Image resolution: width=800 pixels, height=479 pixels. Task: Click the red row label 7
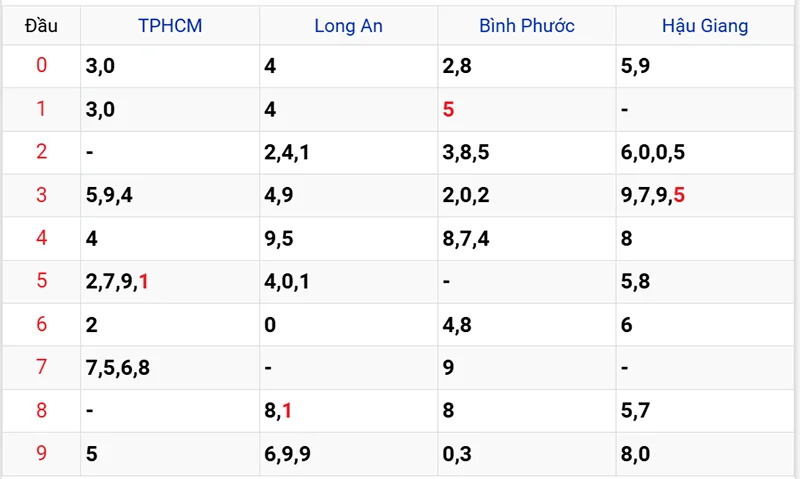point(41,367)
